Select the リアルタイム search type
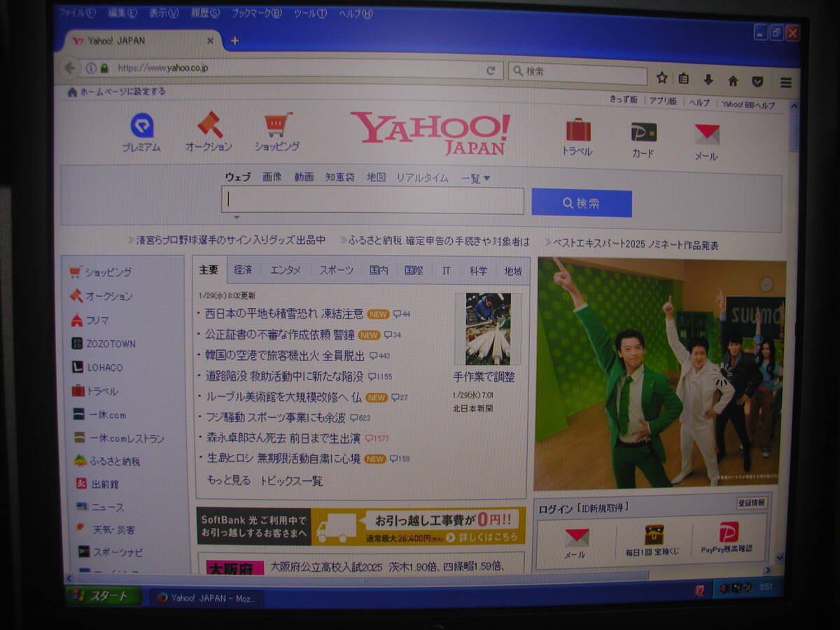The height and width of the screenshot is (630, 840). point(422,178)
